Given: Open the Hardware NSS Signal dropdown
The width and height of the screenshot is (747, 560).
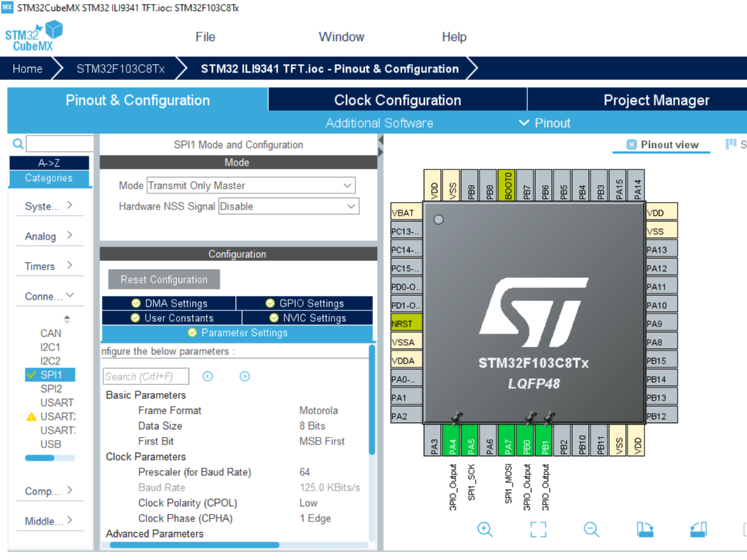Looking at the screenshot, I should [288, 206].
